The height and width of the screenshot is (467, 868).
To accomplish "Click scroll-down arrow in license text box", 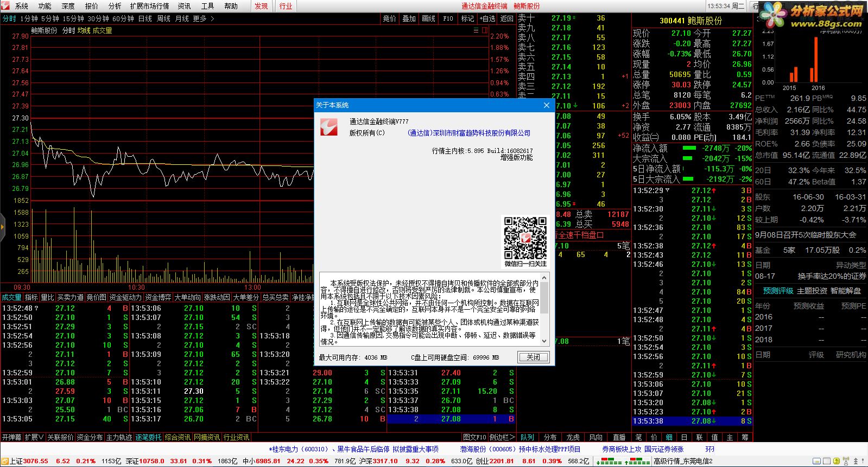I will point(544,341).
